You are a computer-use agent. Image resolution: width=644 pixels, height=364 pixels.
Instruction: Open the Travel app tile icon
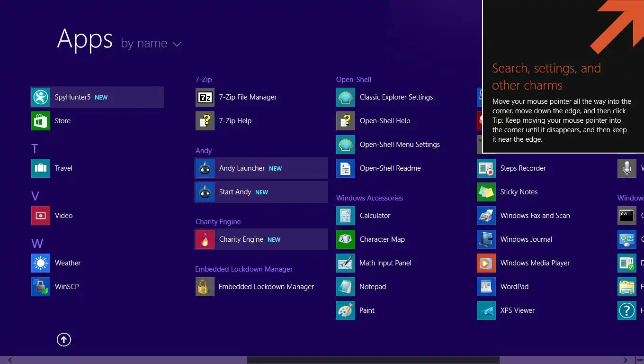pos(41,168)
